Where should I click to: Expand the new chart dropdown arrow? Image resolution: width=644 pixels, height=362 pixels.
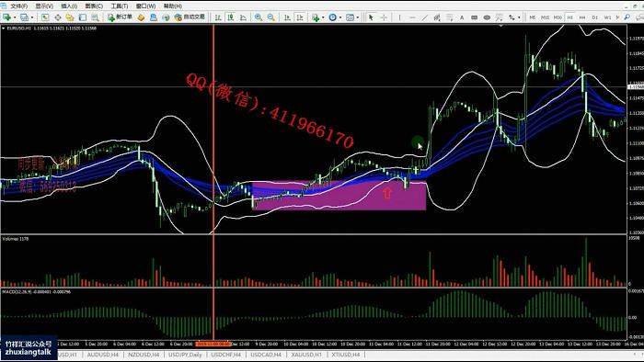(15, 17)
